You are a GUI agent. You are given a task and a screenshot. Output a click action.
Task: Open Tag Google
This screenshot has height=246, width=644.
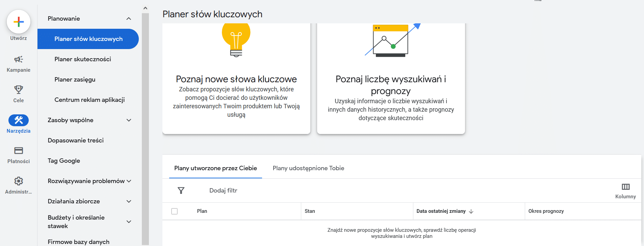pos(64,161)
